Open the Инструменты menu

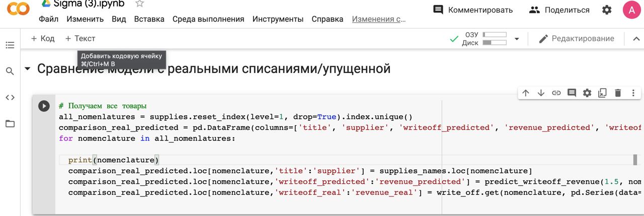[278, 19]
